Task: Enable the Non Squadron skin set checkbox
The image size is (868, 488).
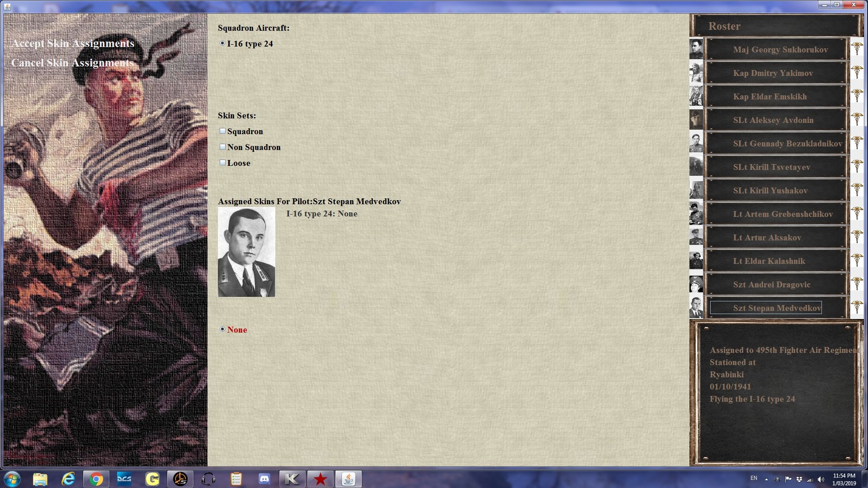Action: tap(222, 147)
